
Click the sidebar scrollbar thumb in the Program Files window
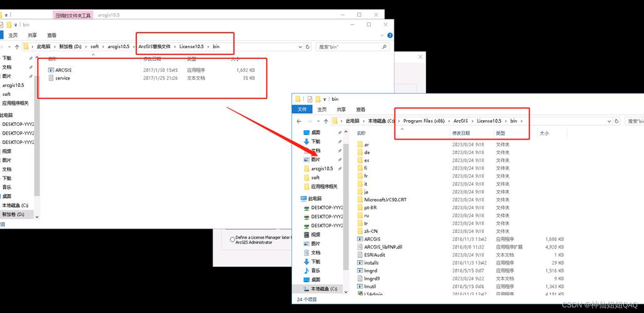pos(346,206)
